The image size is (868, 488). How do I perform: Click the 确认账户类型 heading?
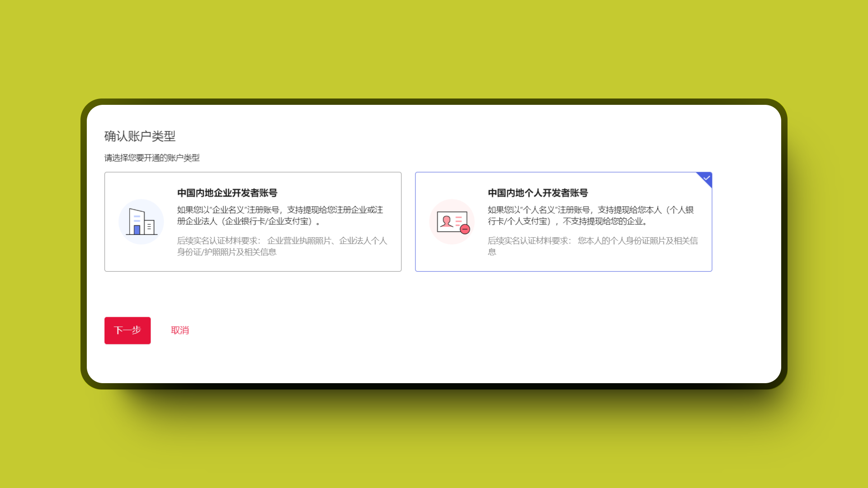coord(140,136)
